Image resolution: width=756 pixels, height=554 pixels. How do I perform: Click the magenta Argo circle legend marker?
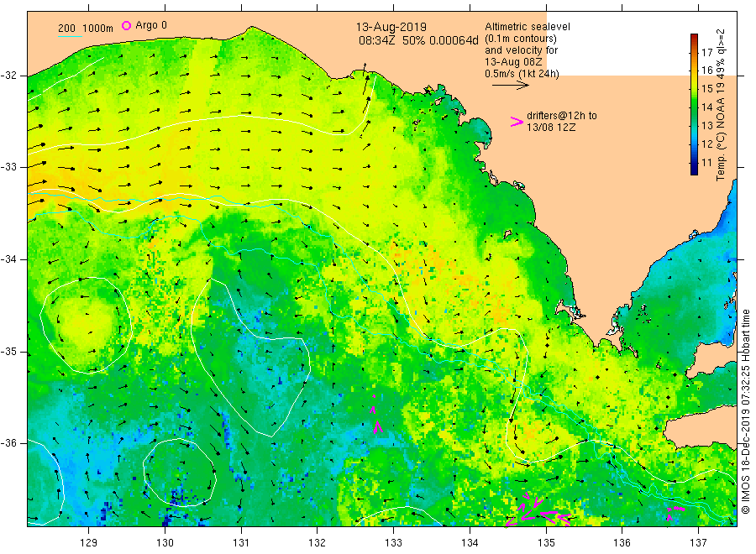[x=126, y=25]
